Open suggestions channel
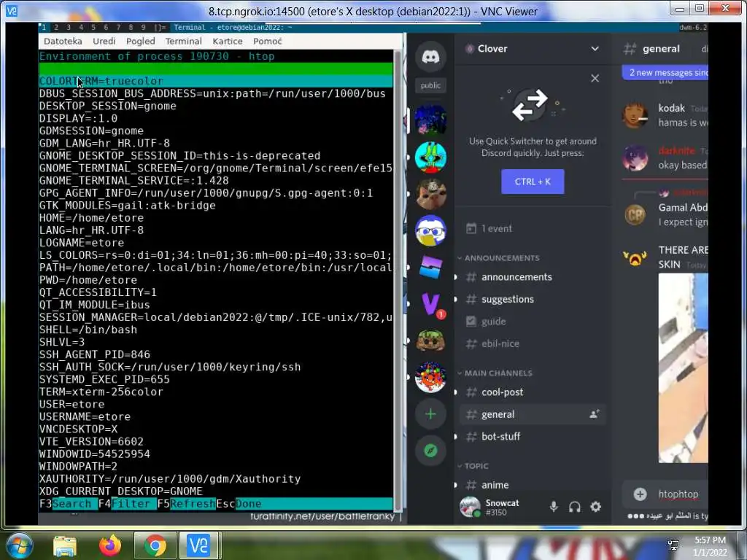 [x=531, y=299]
